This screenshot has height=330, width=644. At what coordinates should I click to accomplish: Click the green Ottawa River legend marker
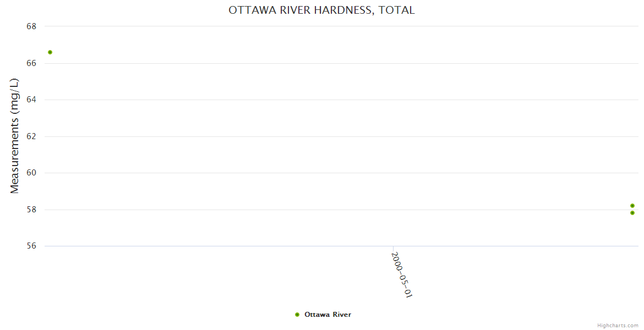coord(297,315)
